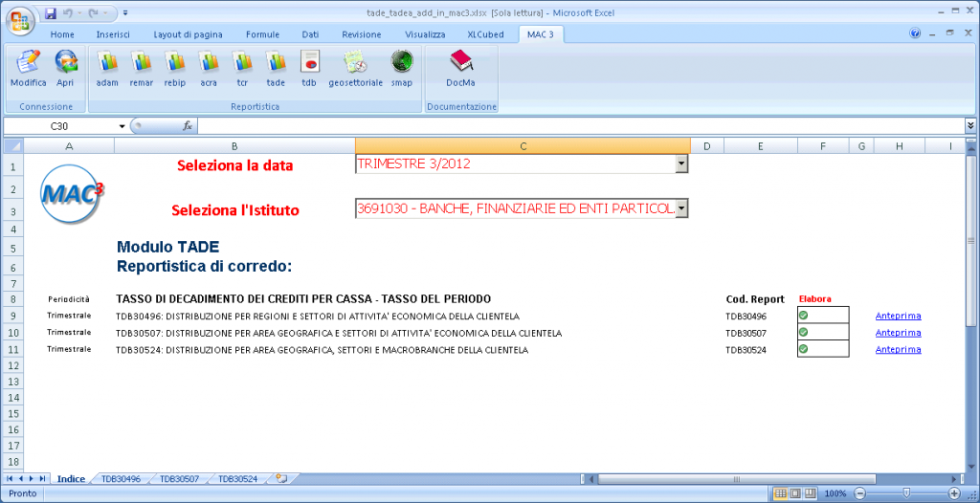This screenshot has width=980, height=503.
Task: Switch to Normal view in status bar
Action: tap(781, 493)
